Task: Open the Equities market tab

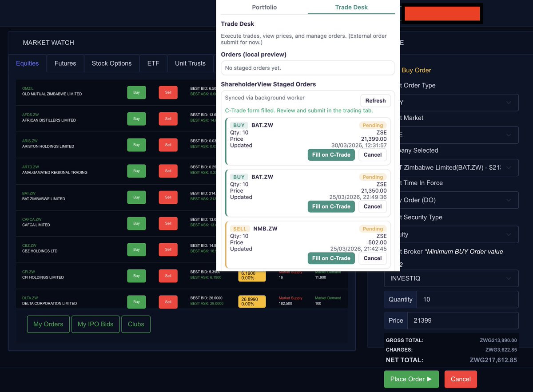Action: coord(28,63)
